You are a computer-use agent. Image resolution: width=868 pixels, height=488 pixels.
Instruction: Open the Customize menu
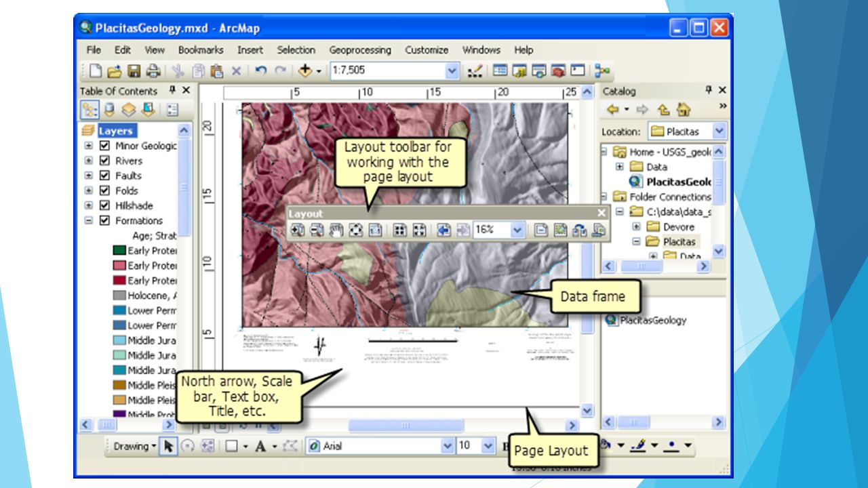tap(427, 50)
